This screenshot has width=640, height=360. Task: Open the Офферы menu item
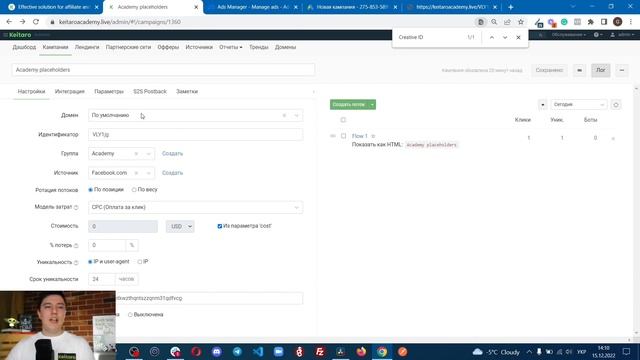(x=168, y=47)
